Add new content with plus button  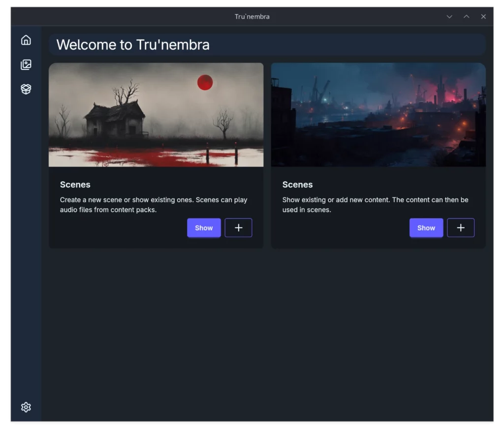click(461, 228)
